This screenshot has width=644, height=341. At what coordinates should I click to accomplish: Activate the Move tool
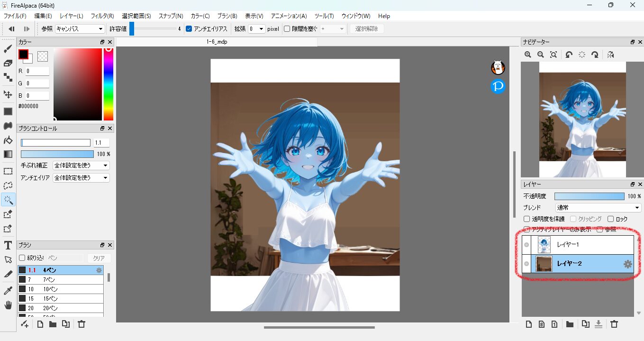[8, 94]
